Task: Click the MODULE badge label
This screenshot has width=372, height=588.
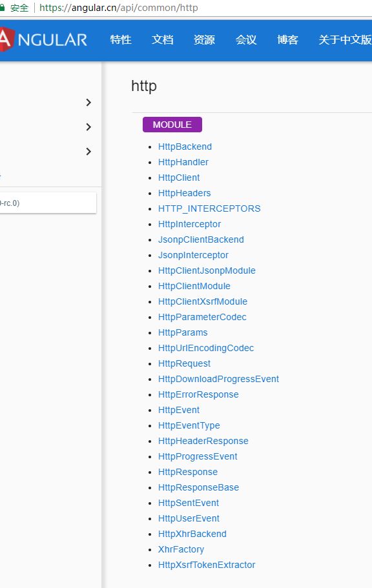Action: coord(172,125)
